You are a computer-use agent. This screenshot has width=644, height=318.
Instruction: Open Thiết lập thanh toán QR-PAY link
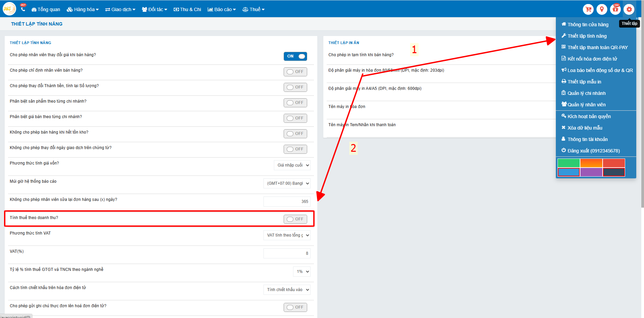pyautogui.click(x=598, y=47)
